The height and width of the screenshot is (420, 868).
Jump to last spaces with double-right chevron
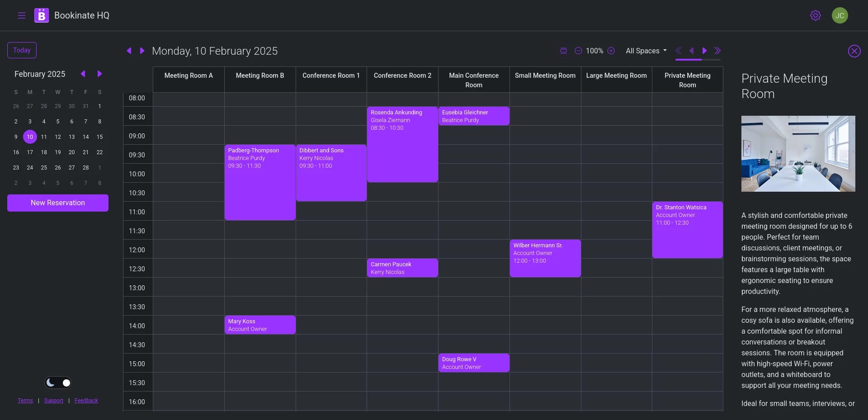point(717,51)
